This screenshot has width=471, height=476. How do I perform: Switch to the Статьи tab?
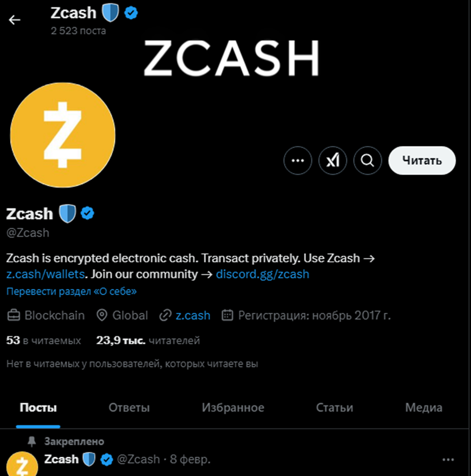tap(334, 407)
